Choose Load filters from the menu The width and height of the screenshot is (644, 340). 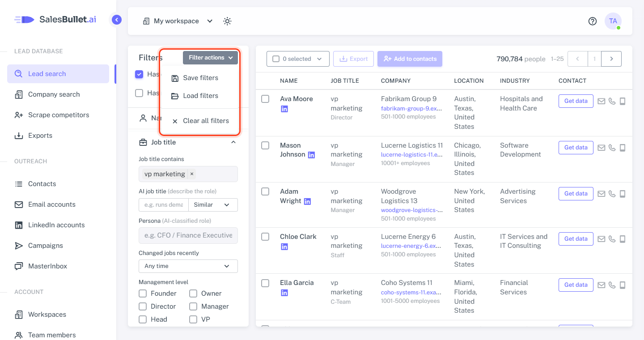(x=200, y=96)
